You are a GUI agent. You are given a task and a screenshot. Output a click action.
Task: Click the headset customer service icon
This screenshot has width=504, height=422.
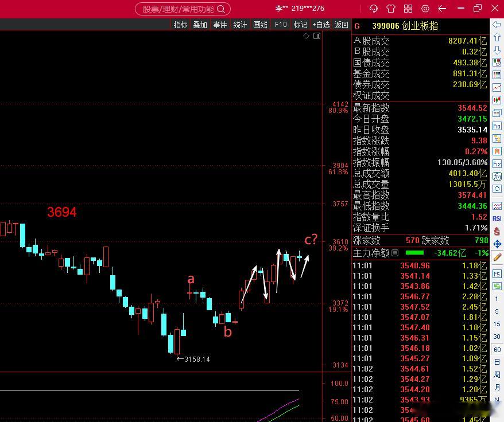coord(374,9)
